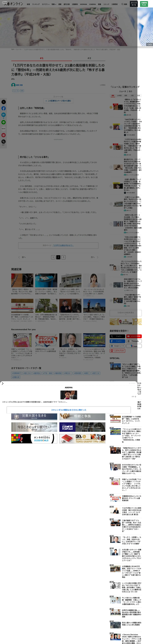Open the ABEMA ad link スキャンダルの戦犯はまさかの人物だった
Viewport: 153px width, 644px height.
tap(69, 410)
